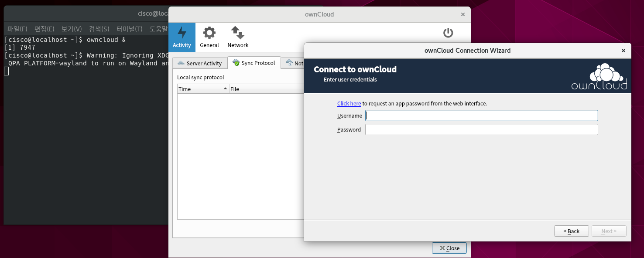
Task: Switch to the Server Activity tab
Action: point(200,63)
